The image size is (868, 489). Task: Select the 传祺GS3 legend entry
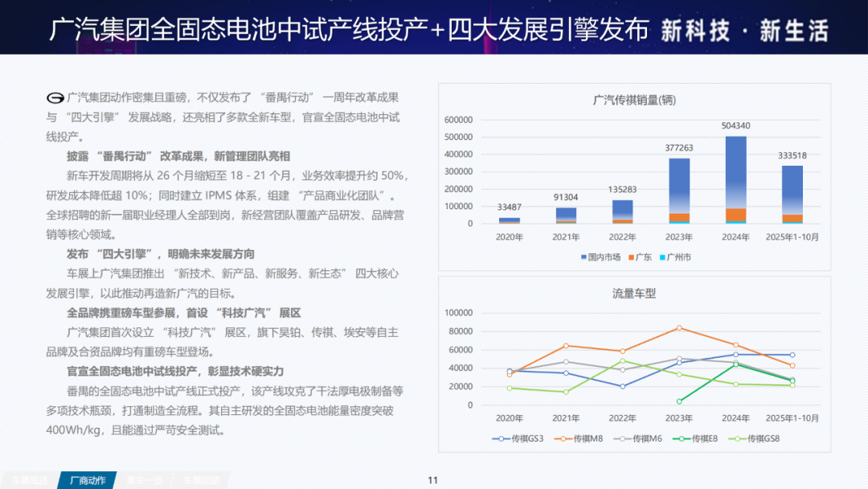[518, 438]
